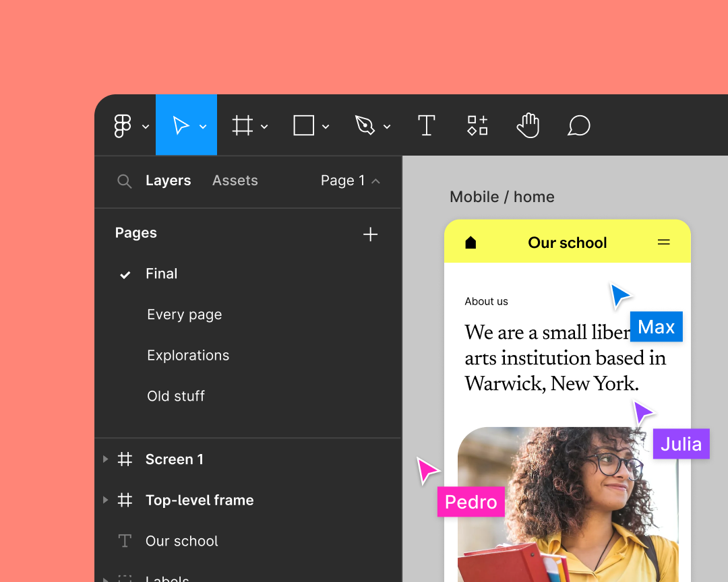Click the search icon in the left panel
The height and width of the screenshot is (582, 728).
[x=125, y=181]
